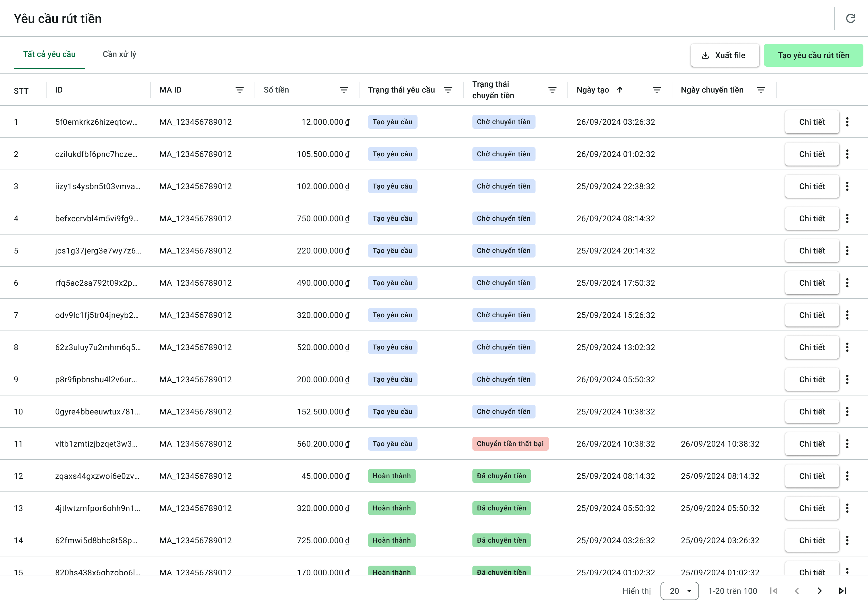Open filter for Trạng thái chuyển tiền column
The height and width of the screenshot is (607, 868).
pos(552,90)
